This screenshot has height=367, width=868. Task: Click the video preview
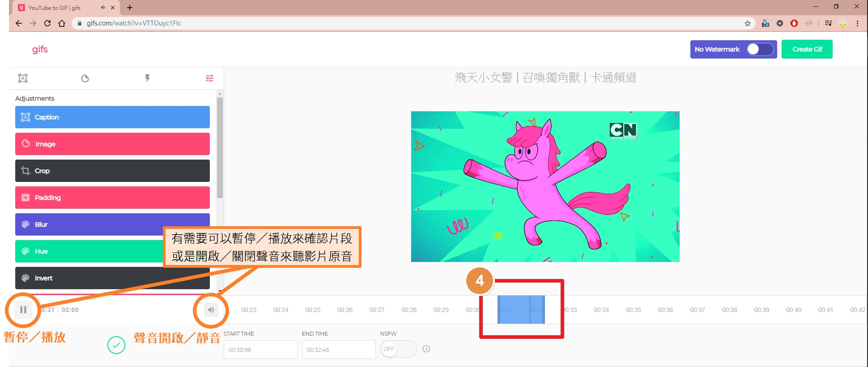[x=545, y=186]
